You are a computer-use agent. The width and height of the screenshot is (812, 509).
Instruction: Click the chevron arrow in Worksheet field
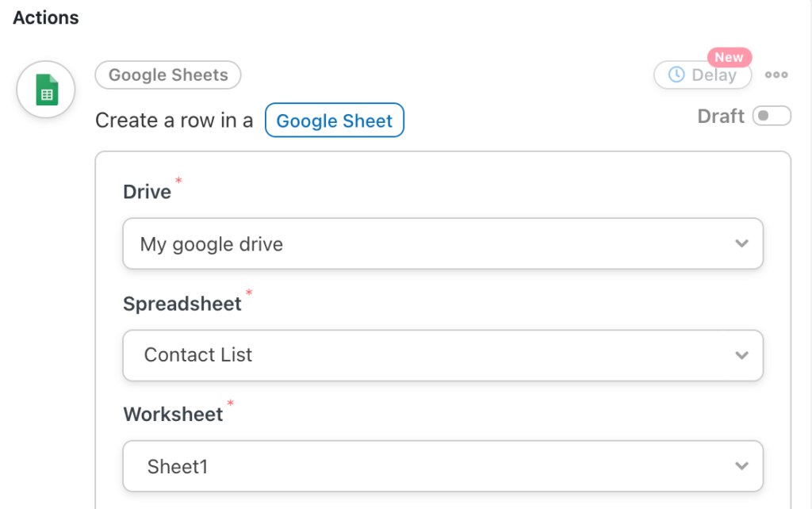(741, 466)
